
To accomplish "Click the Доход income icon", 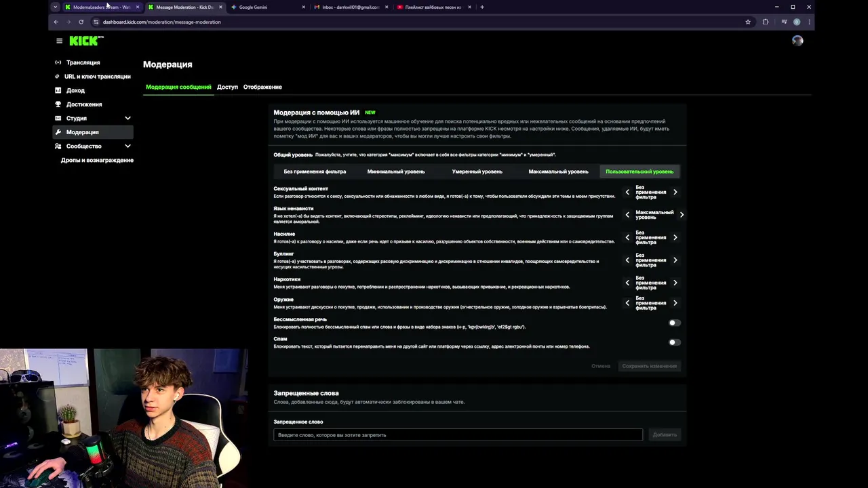I will click(58, 90).
